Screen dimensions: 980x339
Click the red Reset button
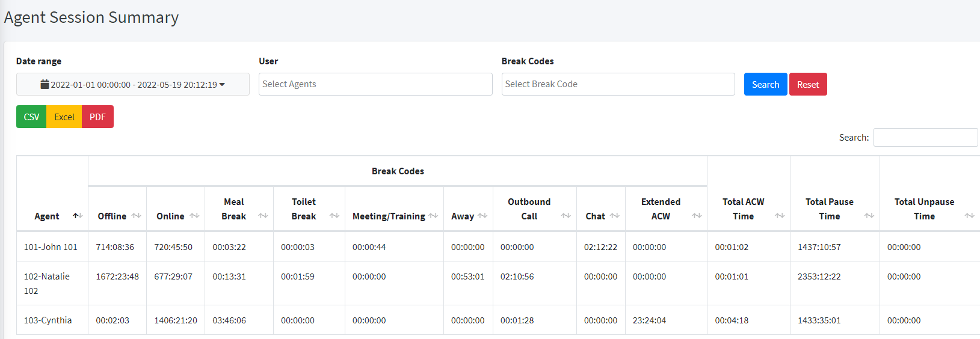(808, 84)
